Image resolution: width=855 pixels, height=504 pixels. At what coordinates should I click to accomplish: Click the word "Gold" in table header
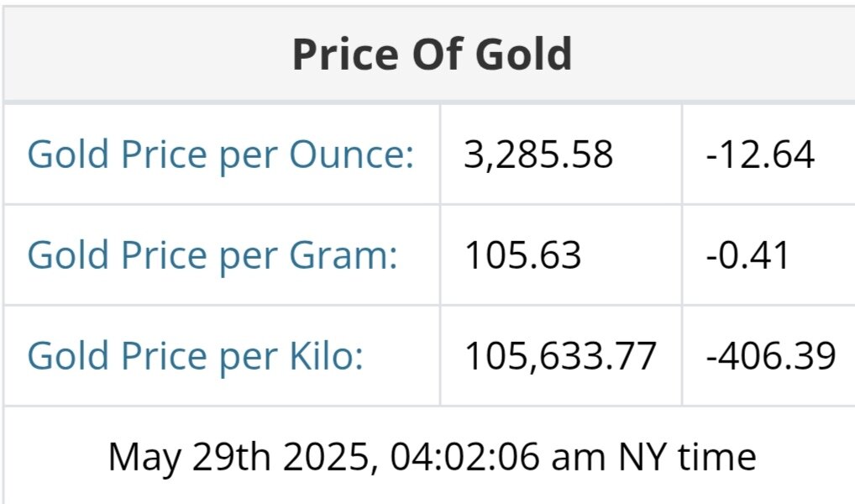(521, 55)
